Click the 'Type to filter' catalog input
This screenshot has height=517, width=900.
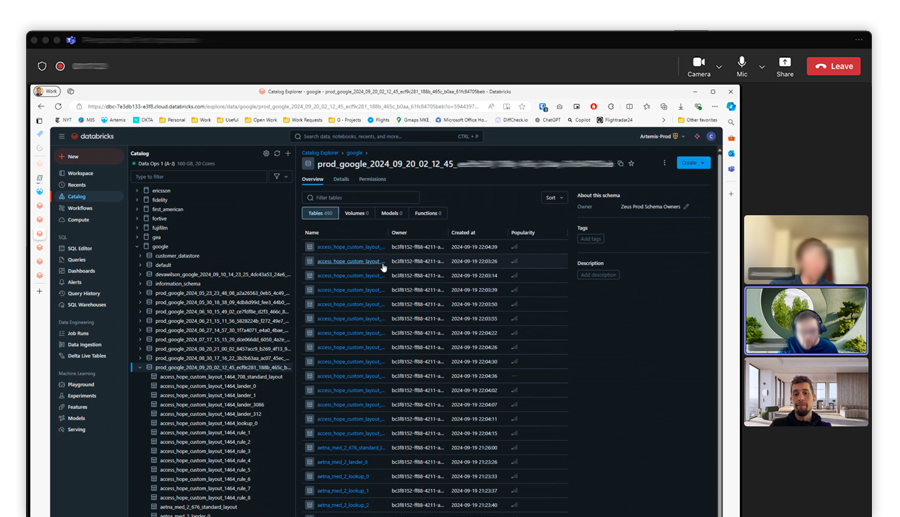(199, 177)
